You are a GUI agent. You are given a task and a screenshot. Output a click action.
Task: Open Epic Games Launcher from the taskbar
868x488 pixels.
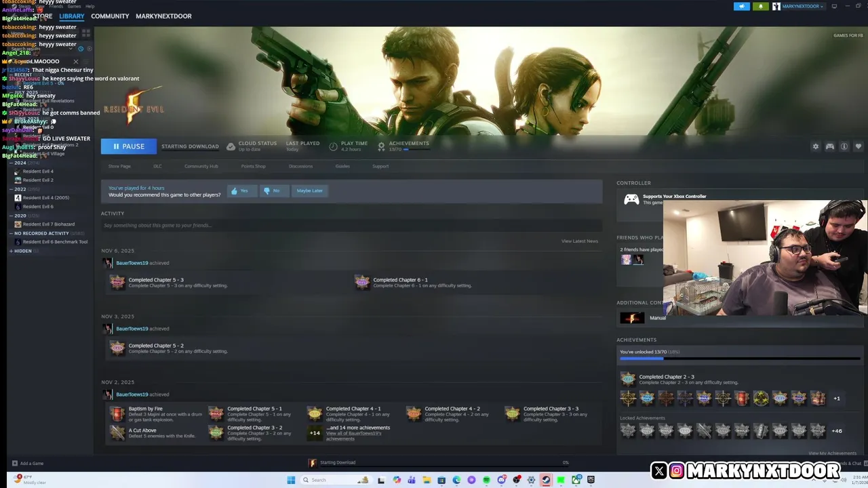pos(591,480)
